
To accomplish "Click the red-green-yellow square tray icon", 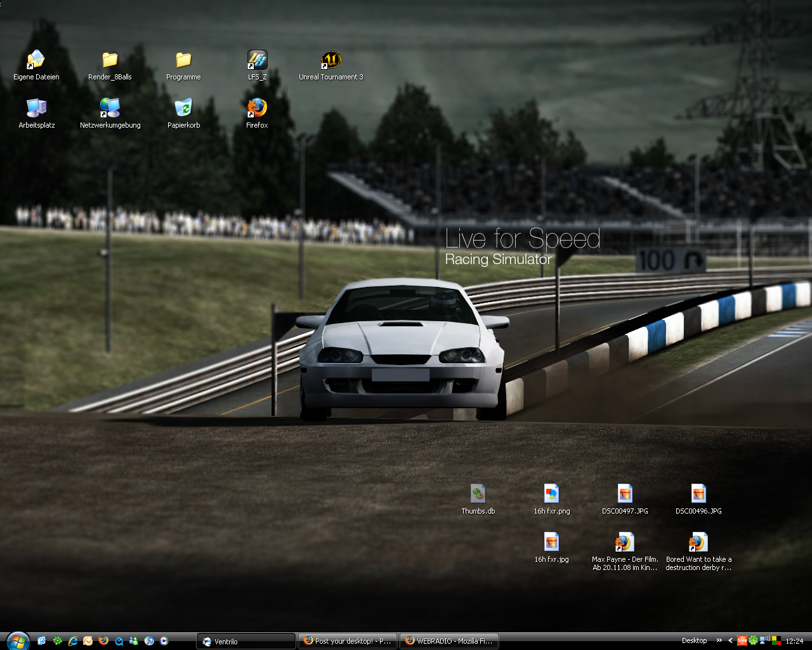I will [x=776, y=641].
